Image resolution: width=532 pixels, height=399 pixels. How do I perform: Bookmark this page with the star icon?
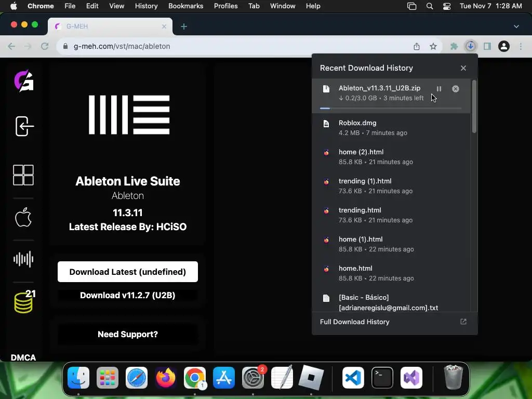433,46
